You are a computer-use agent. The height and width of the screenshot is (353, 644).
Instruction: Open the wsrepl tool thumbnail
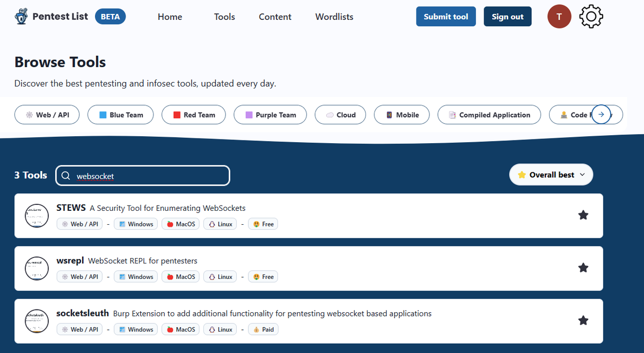pyautogui.click(x=37, y=268)
